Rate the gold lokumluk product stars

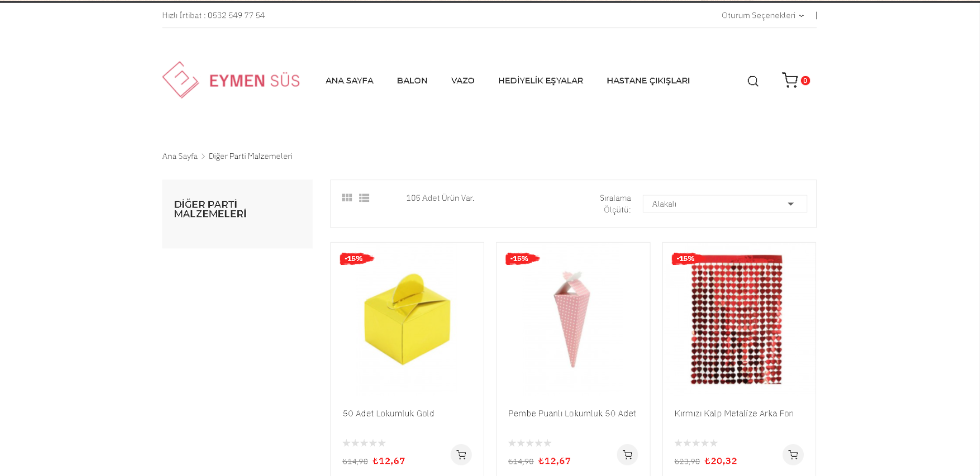point(364,443)
